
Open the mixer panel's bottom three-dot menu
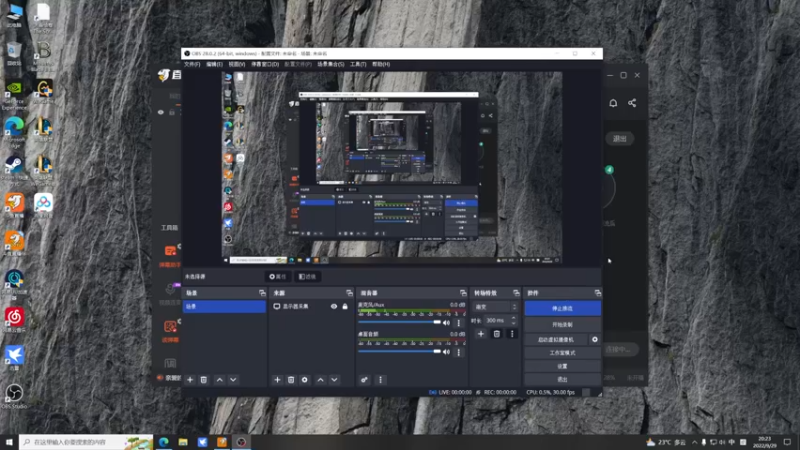[x=380, y=380]
